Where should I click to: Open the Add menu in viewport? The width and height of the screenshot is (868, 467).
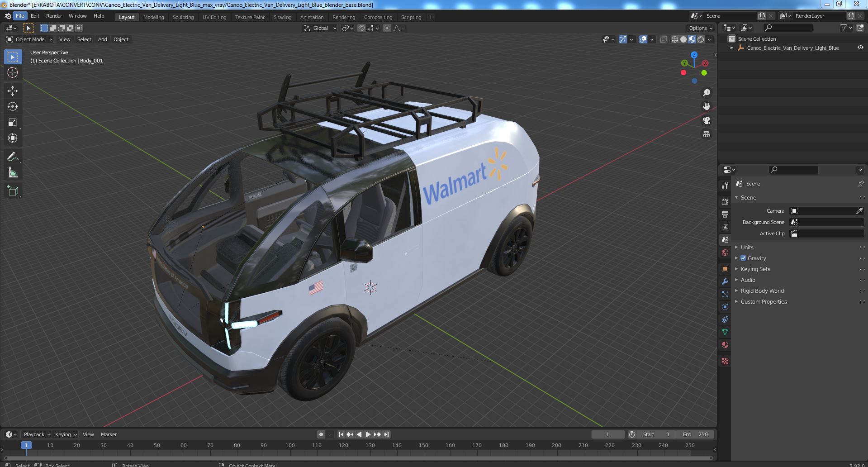click(103, 39)
